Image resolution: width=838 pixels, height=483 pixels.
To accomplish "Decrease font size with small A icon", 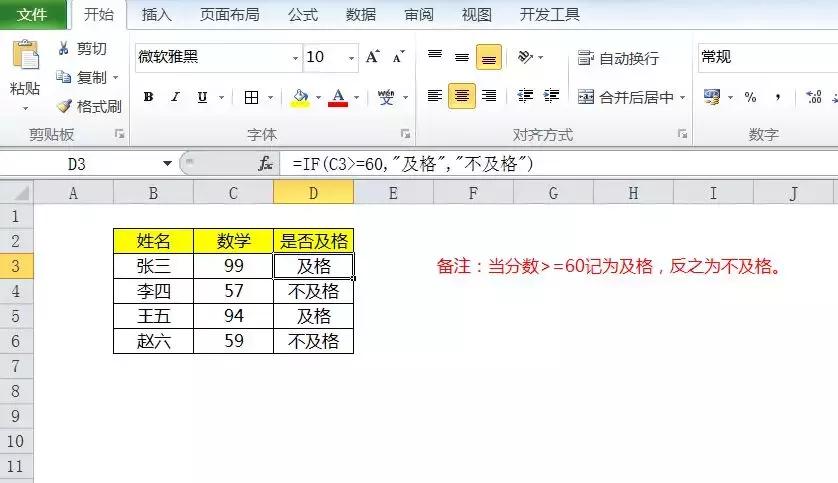I will [399, 57].
